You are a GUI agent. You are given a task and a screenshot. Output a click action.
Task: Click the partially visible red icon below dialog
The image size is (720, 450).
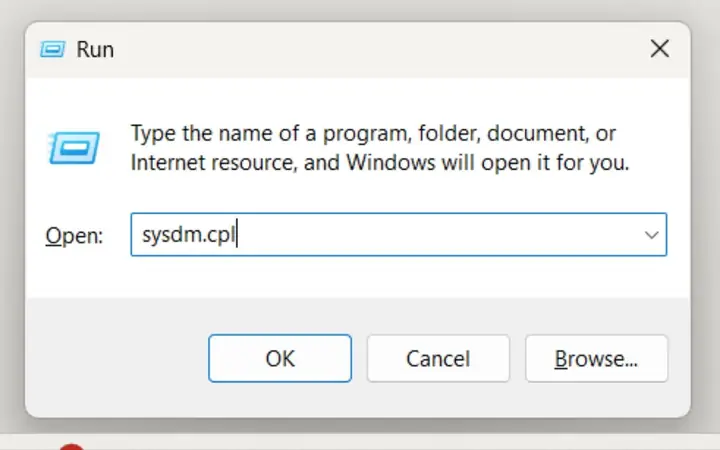point(72,446)
